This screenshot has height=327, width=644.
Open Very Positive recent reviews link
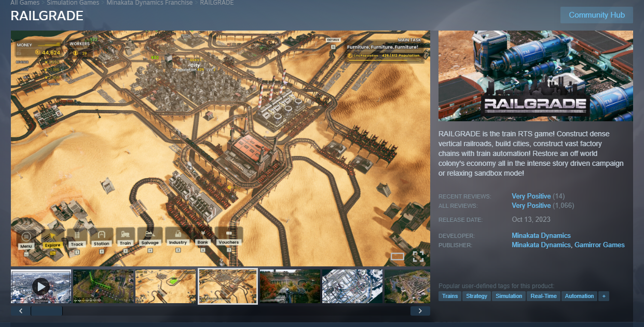[531, 196]
